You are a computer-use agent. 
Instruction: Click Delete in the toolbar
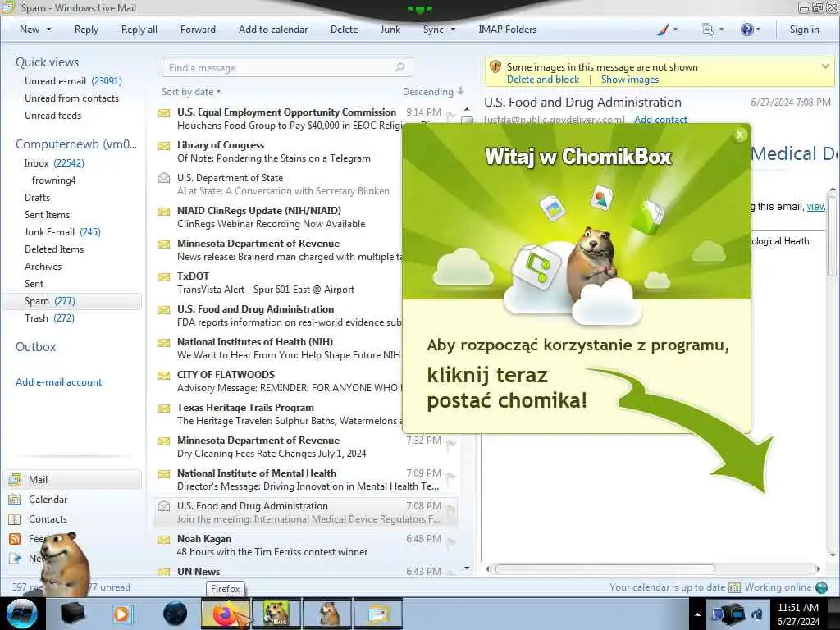pos(344,30)
